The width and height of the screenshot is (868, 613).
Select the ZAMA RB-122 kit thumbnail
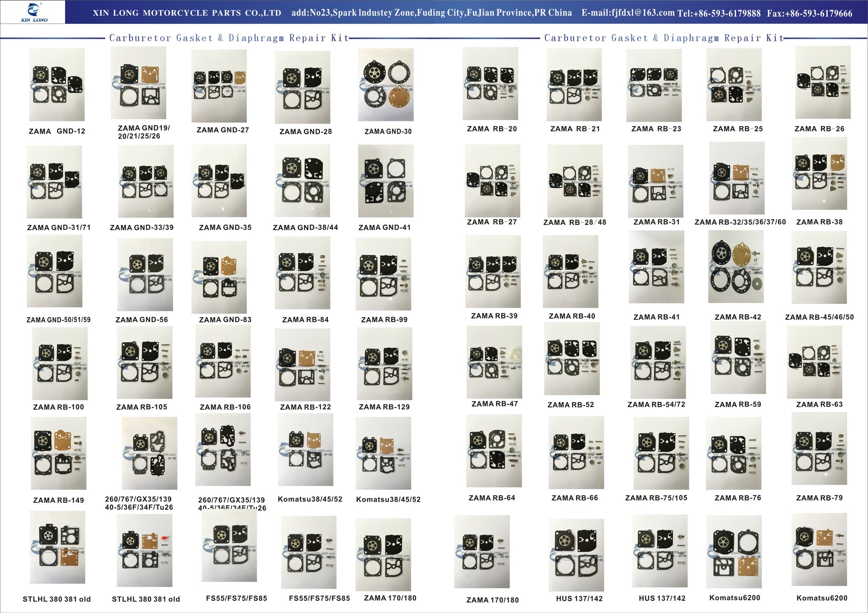click(x=302, y=365)
